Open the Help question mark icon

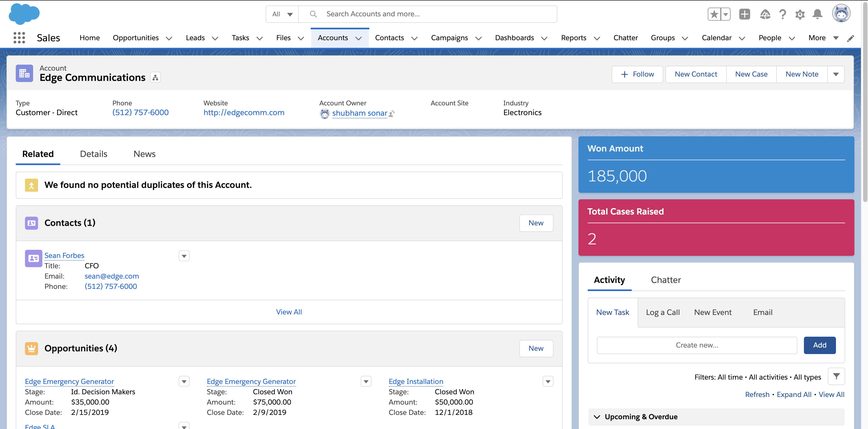coord(782,14)
